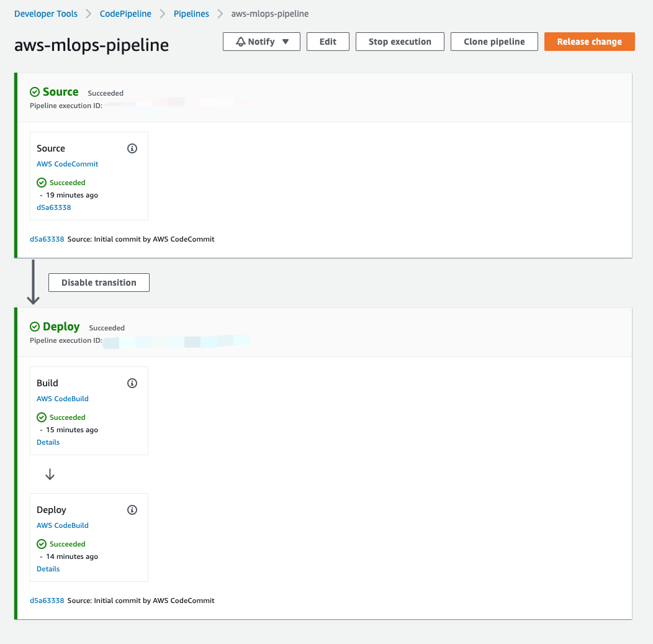Click '15 minutes ago' timestamp

72,430
